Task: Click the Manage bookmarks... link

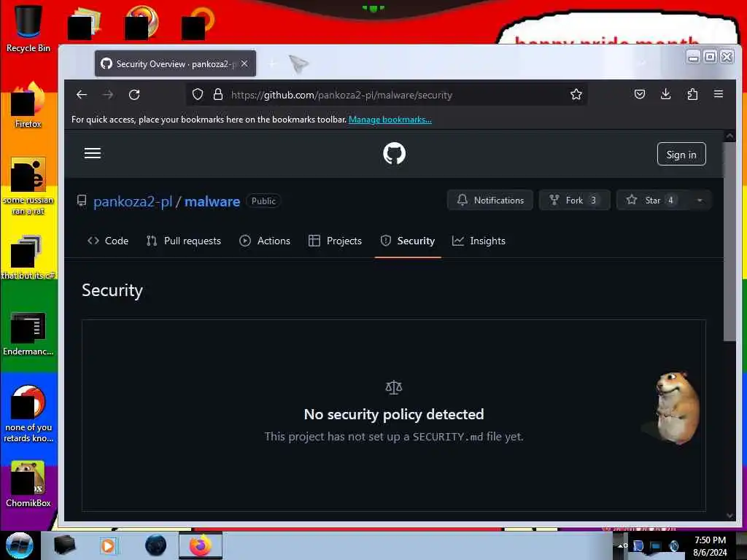Action: click(390, 120)
